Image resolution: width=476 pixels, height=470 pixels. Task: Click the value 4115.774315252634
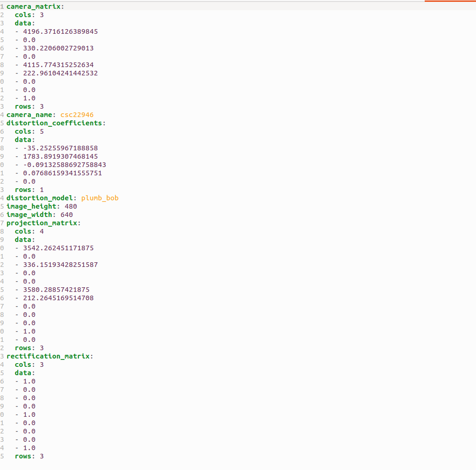click(58, 65)
